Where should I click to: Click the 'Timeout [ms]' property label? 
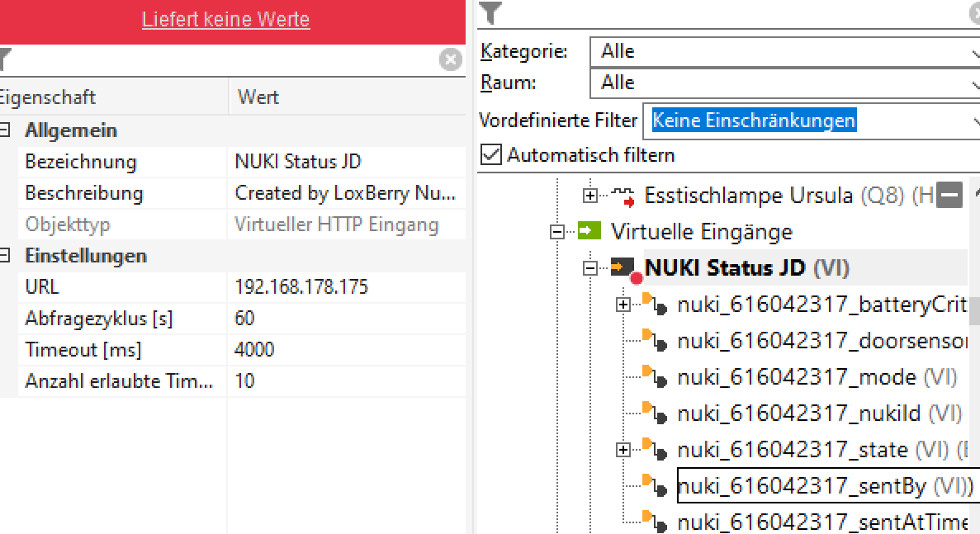click(83, 350)
